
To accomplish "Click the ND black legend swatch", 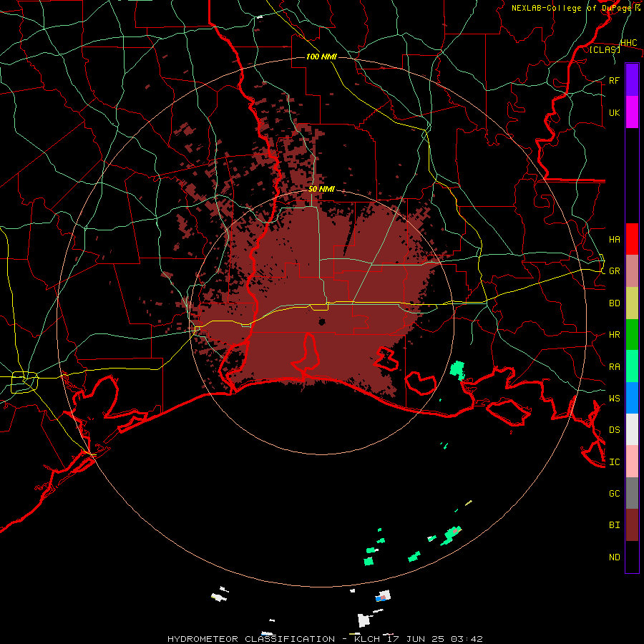I will tap(632, 557).
